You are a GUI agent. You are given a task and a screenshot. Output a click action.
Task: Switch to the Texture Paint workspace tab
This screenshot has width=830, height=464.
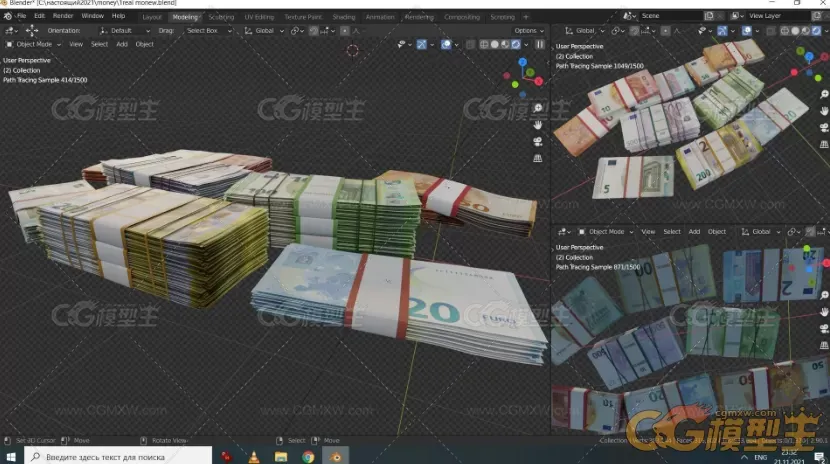click(x=303, y=17)
